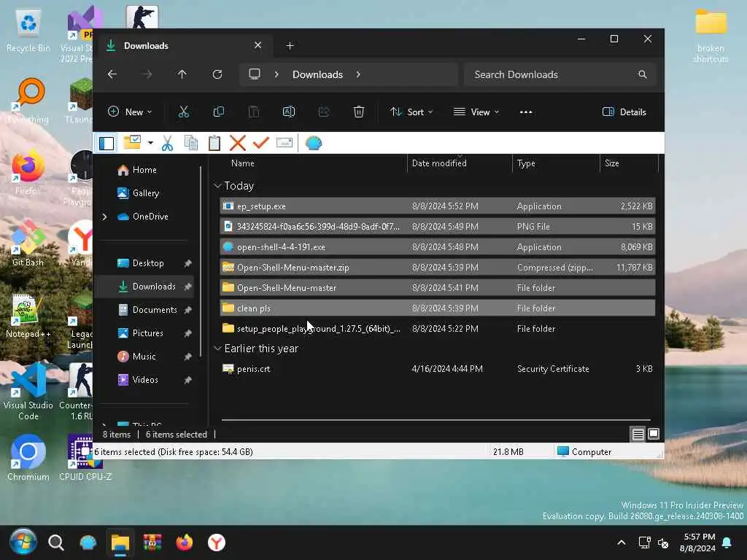Open the Chromium desktop shortcut

(28, 458)
